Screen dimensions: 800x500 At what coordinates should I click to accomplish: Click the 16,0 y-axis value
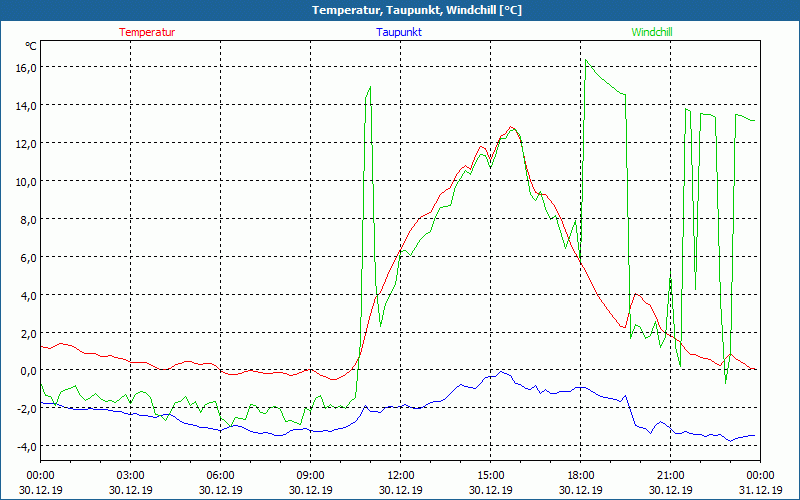[26, 68]
